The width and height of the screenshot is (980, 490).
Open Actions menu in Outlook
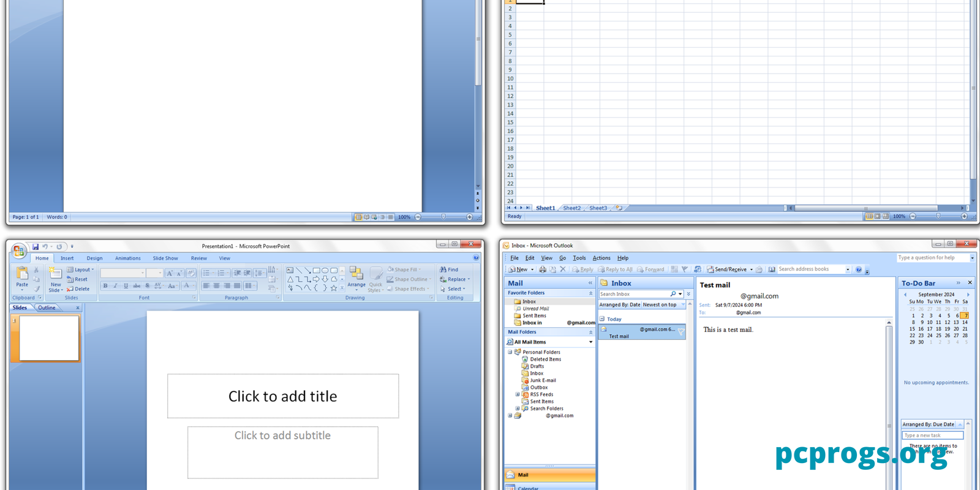click(x=601, y=258)
